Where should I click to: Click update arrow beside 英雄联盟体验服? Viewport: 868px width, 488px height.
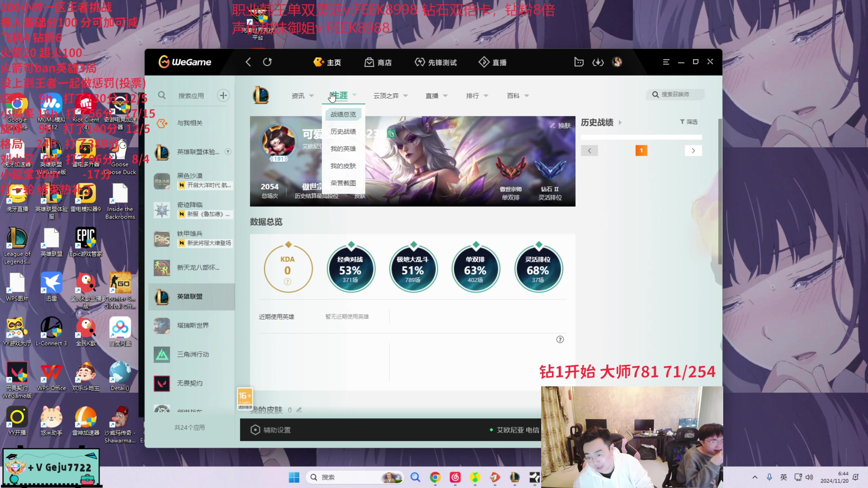point(228,151)
